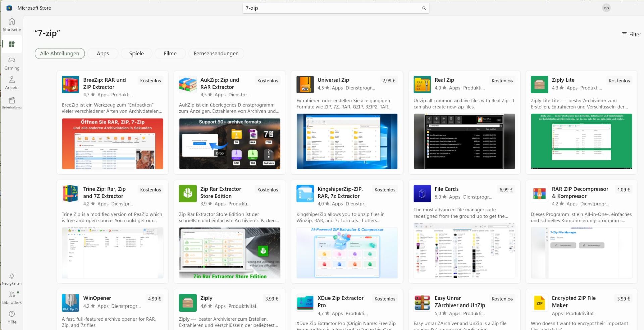Click the 2,99 € price on Universal Zip
The image size is (644, 330).
point(389,81)
